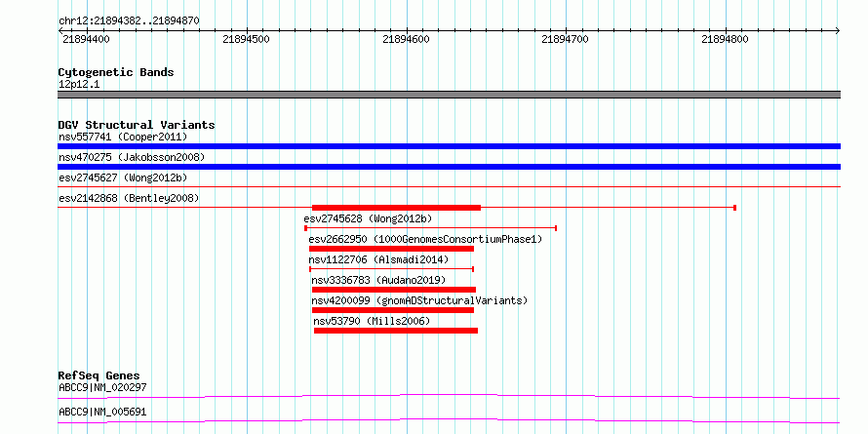
Task: Open the nsv4200099 (gnomADStructuralVariants) label
Action: pos(419,300)
